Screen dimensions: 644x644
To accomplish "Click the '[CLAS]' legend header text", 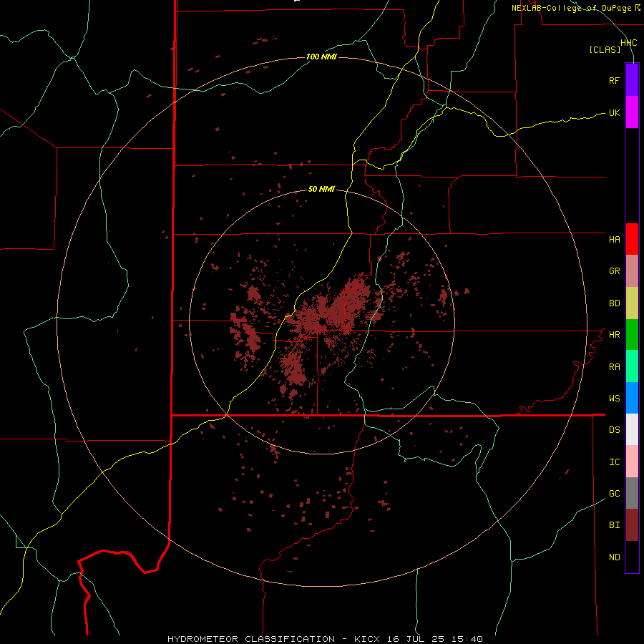I will pyautogui.click(x=605, y=50).
